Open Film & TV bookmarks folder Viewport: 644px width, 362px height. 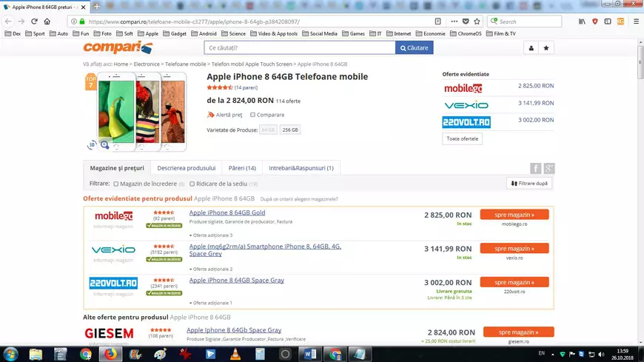500,34
